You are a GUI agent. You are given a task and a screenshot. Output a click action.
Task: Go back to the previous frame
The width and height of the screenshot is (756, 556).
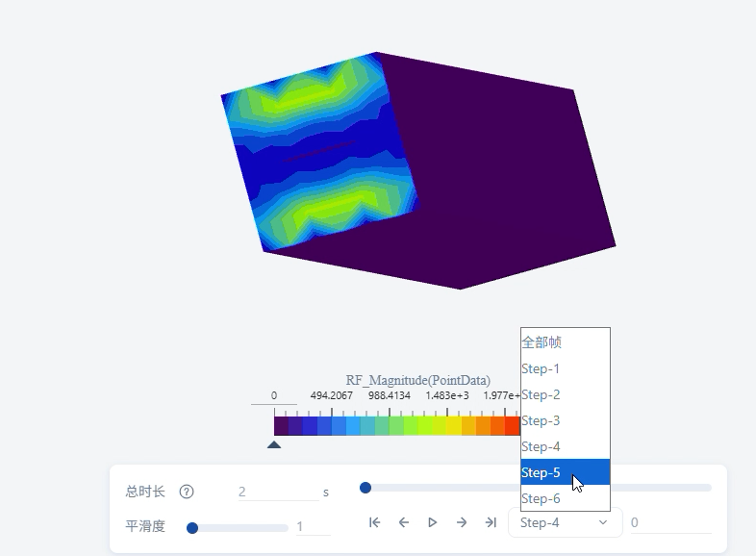coord(404,522)
